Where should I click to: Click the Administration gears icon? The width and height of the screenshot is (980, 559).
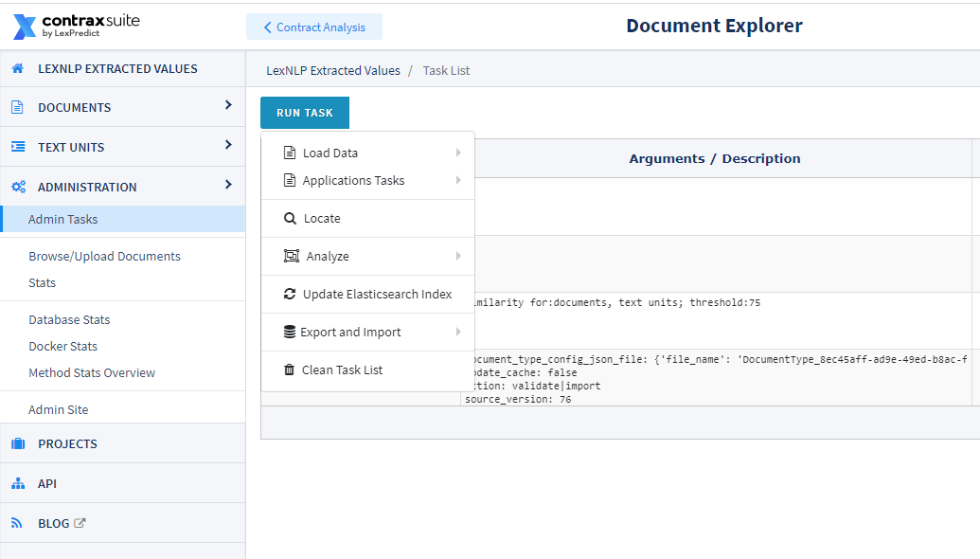coord(19,187)
